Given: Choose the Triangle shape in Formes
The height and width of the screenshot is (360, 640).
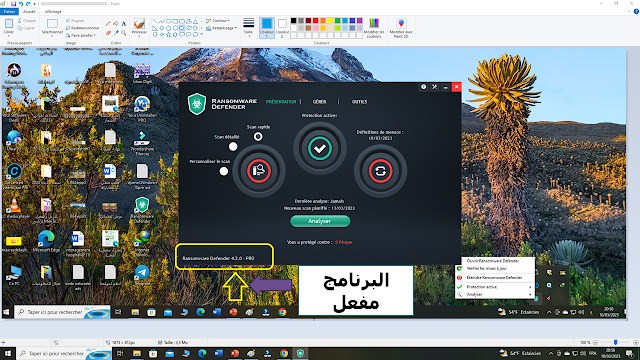Looking at the screenshot, I should point(196,21).
